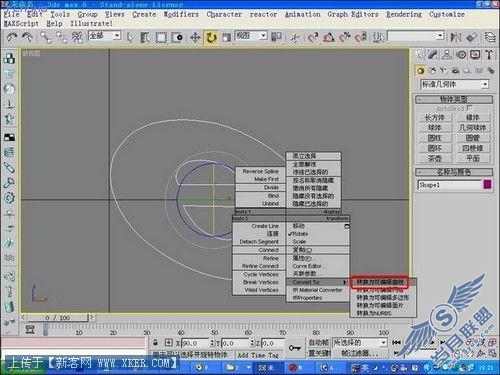Click the Unlink Selection tool
The width and height of the screenshot is (500, 375).
[x=61, y=37]
